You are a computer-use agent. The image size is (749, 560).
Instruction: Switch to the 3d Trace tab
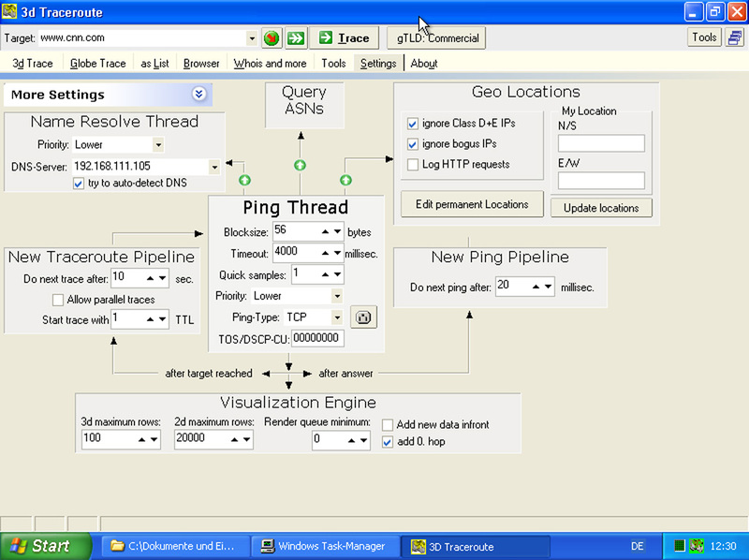tap(33, 64)
